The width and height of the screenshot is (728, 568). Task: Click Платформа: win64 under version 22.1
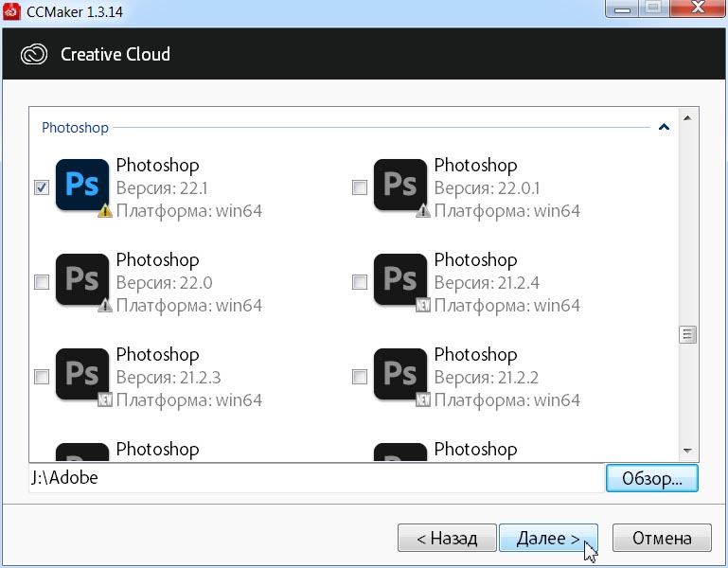[x=189, y=211]
